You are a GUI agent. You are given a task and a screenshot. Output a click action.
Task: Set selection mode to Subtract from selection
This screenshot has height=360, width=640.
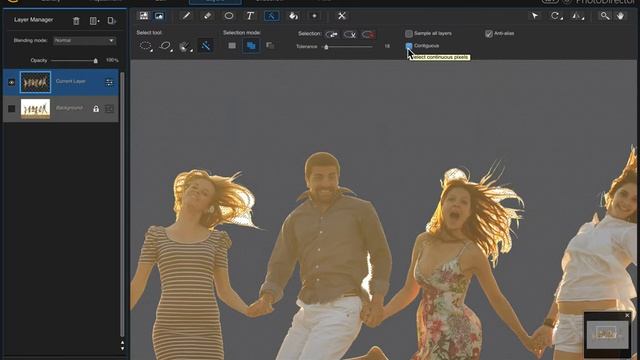270,45
